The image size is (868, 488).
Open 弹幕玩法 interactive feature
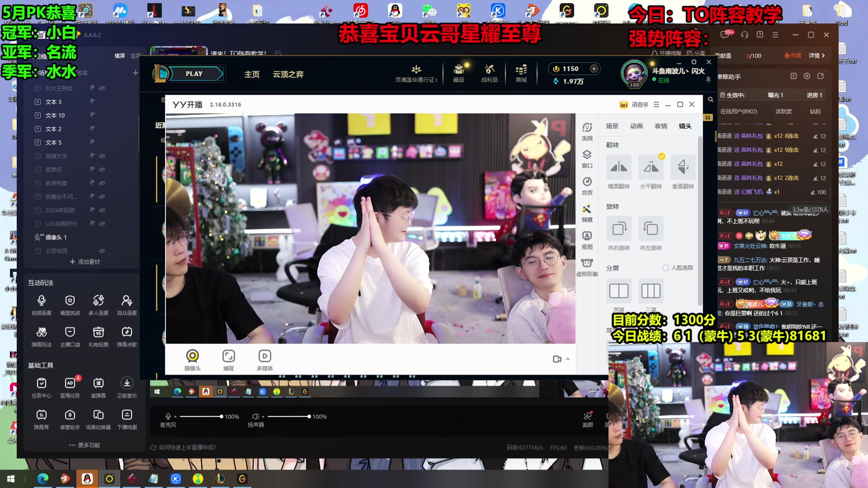(41, 337)
